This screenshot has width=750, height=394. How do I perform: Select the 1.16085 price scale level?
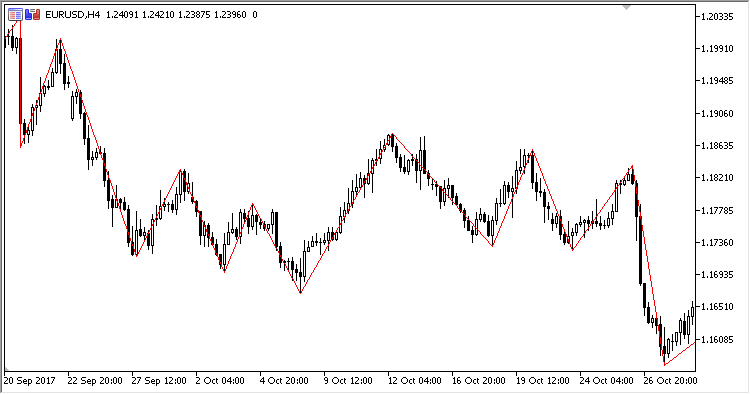pos(717,340)
